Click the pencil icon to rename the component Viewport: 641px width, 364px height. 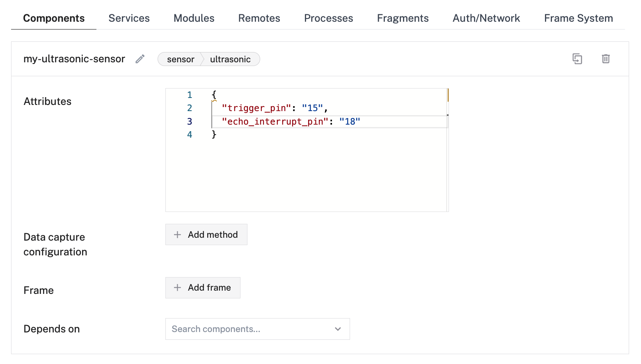click(x=140, y=59)
